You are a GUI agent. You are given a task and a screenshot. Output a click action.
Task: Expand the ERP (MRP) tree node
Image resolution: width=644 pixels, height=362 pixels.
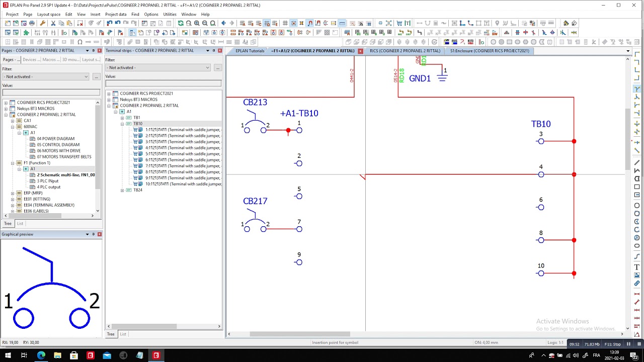[x=13, y=193]
